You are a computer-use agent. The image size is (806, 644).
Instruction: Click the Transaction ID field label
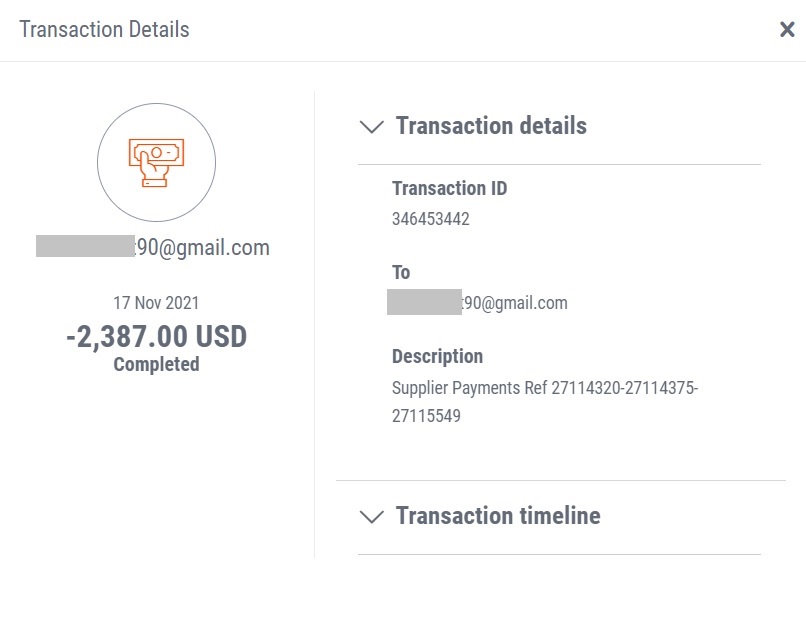click(x=449, y=188)
